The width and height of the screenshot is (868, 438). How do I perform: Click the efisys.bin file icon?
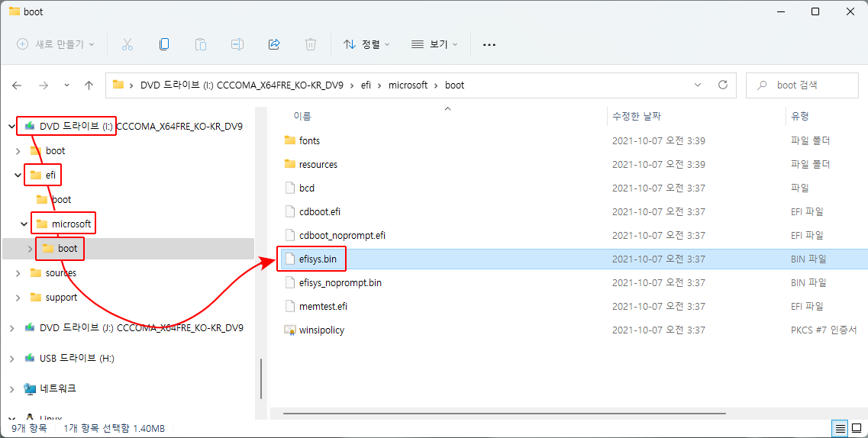coord(289,259)
